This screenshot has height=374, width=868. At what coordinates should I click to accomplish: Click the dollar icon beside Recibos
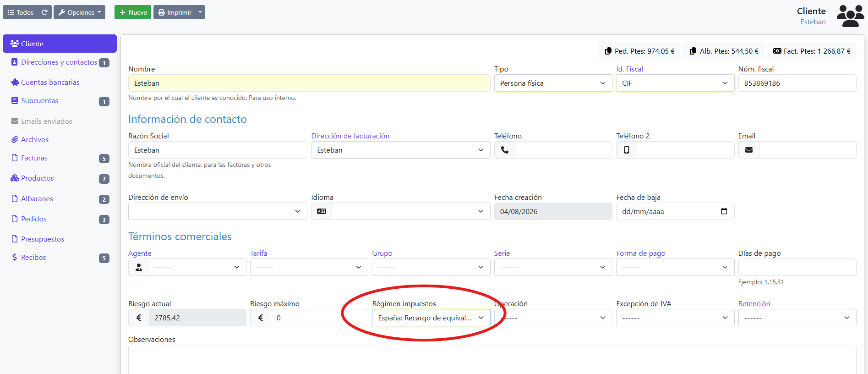pyautogui.click(x=15, y=257)
